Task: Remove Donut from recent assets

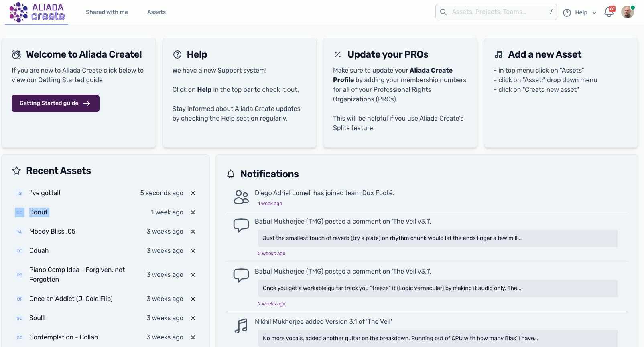Action: click(193, 212)
